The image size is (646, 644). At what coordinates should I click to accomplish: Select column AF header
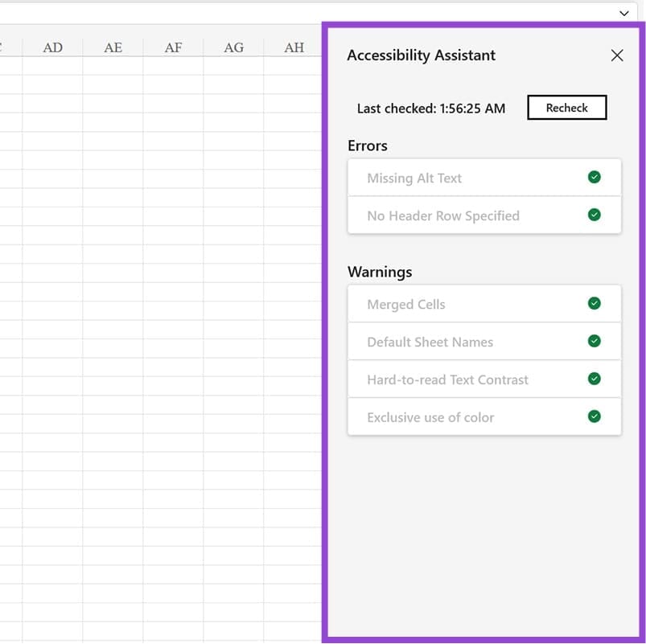[x=173, y=47]
